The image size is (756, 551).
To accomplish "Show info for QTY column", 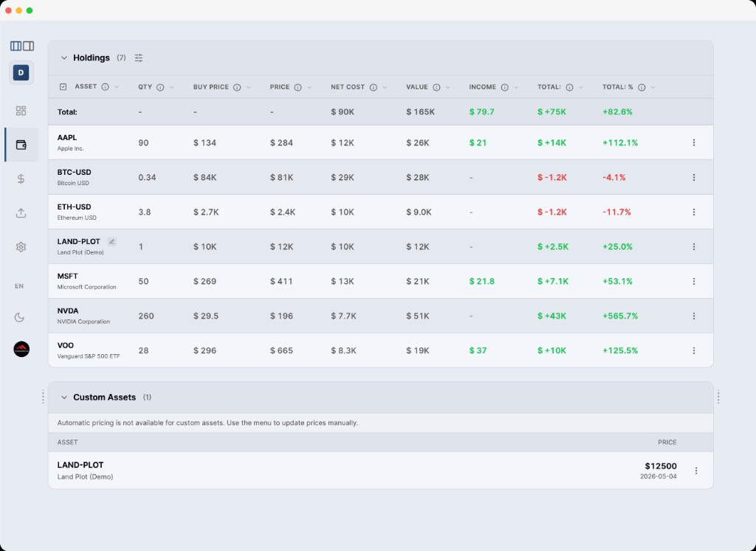I will [x=160, y=87].
